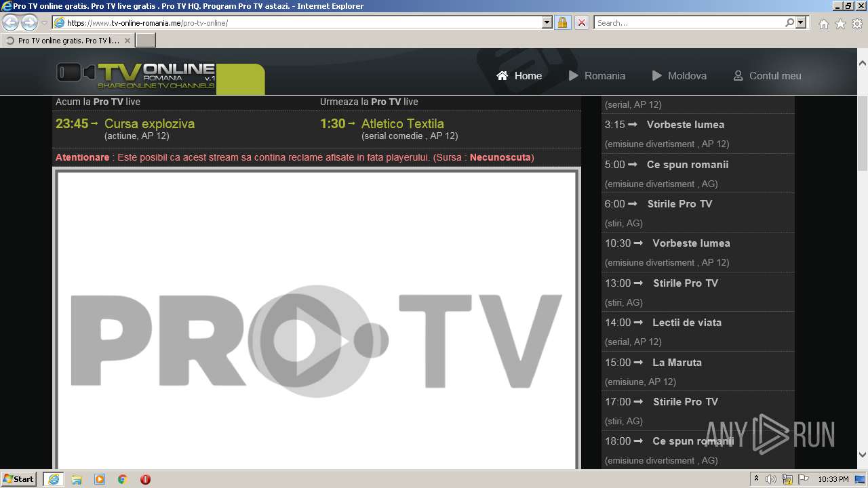This screenshot has height=488, width=868.
Task: Select 13:00 Stirile Pro TV entry
Action: tap(698, 292)
